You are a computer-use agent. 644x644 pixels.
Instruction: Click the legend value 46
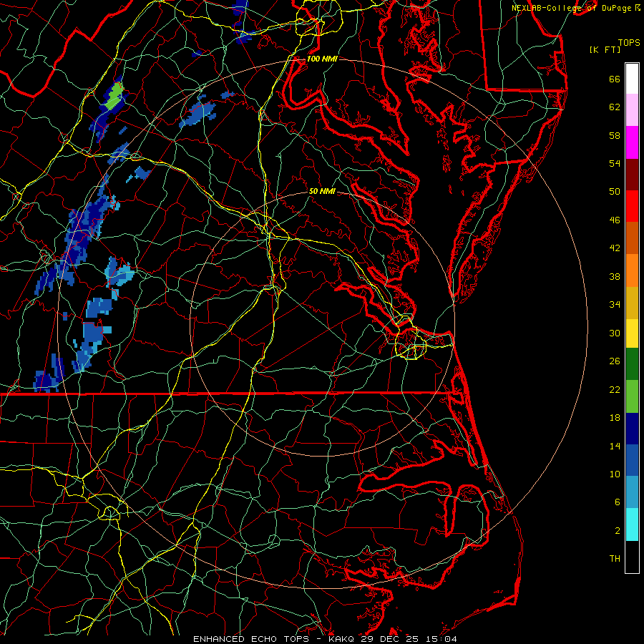pyautogui.click(x=615, y=220)
